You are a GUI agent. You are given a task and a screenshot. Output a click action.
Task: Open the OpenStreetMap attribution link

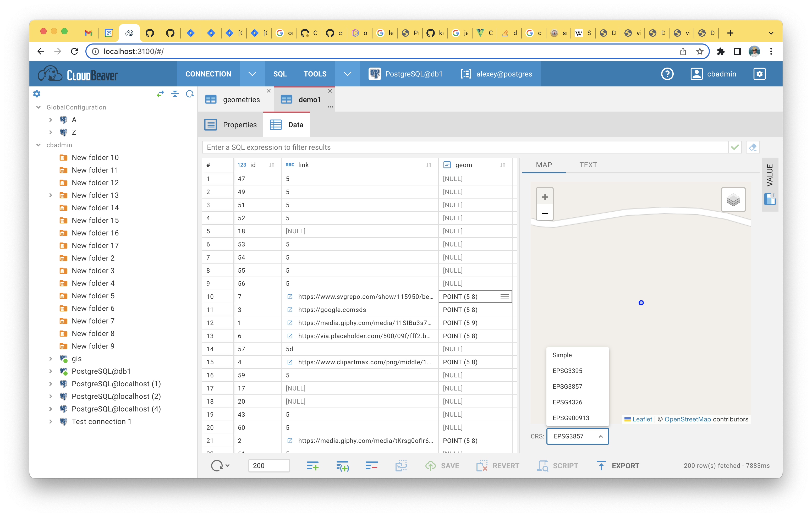(x=687, y=419)
